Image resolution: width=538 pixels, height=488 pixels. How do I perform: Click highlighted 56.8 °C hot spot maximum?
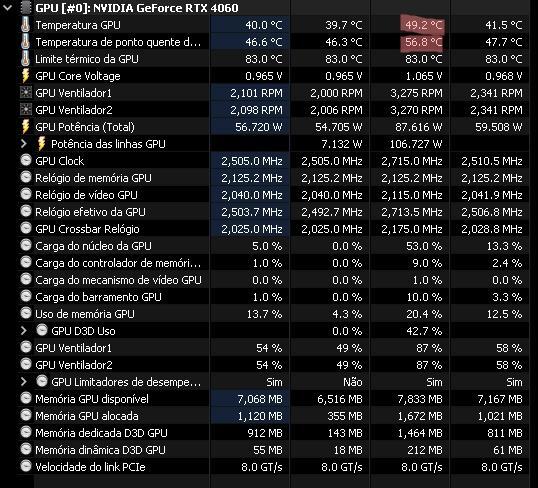click(421, 42)
